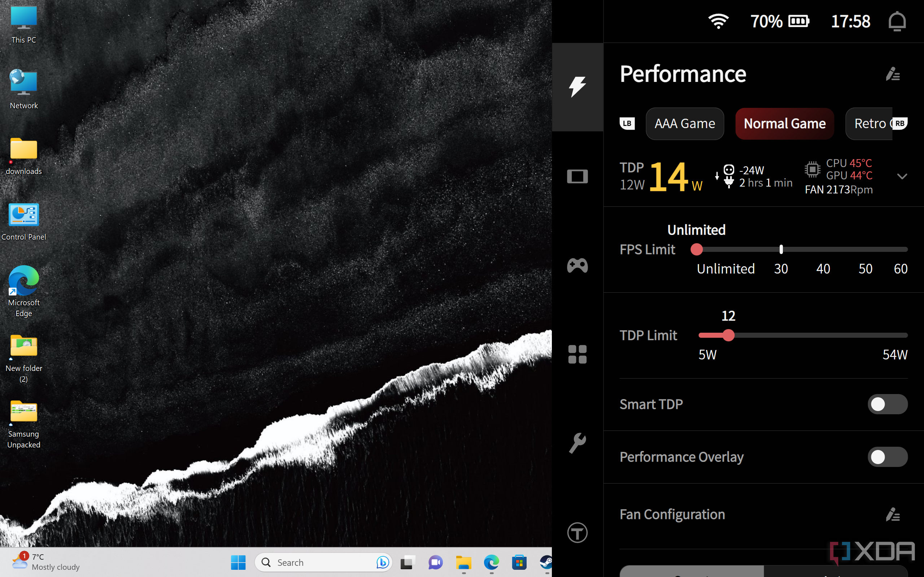The width and height of the screenshot is (924, 577).
Task: Click the Wi-Fi status icon
Action: [718, 21]
